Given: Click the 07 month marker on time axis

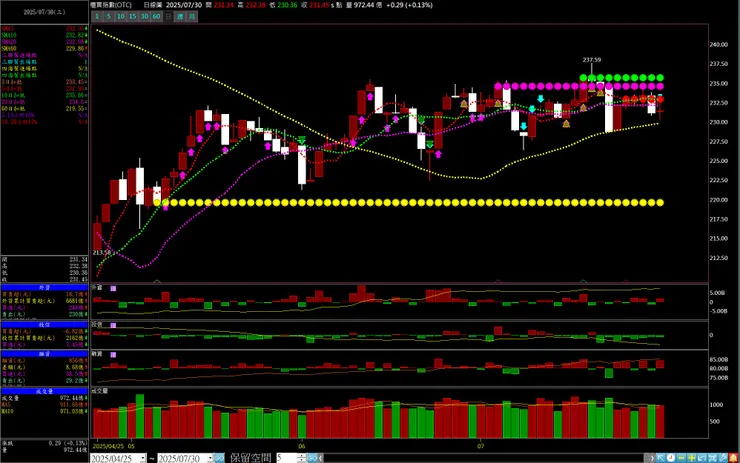Looking at the screenshot, I should [480, 446].
